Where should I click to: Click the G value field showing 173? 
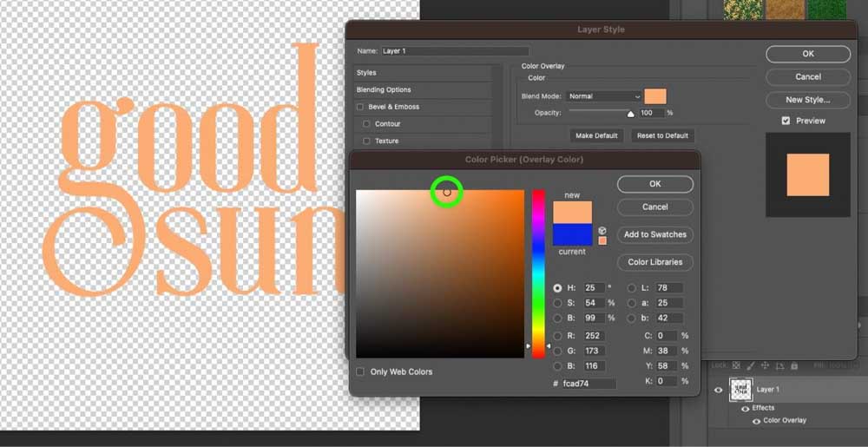[595, 351]
